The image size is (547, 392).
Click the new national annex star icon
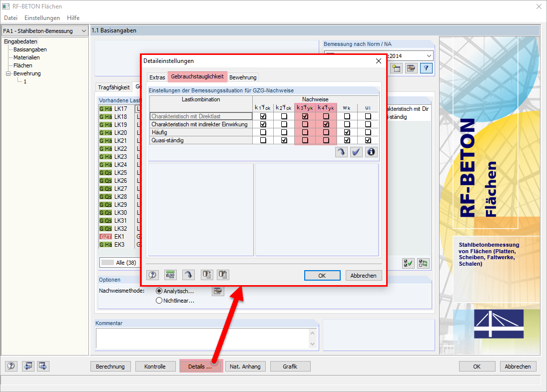pyautogui.click(x=396, y=68)
